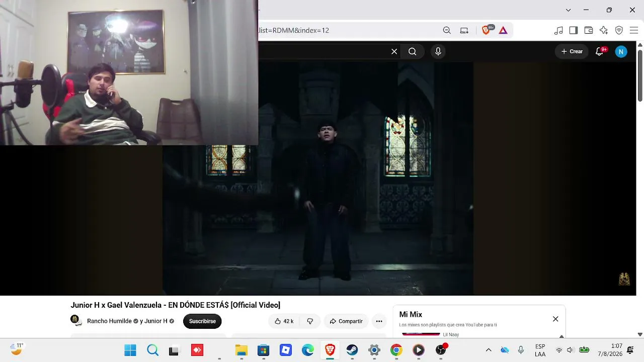The height and width of the screenshot is (362, 644).
Task: Play or pause the Junior H music video
Action: (317, 178)
